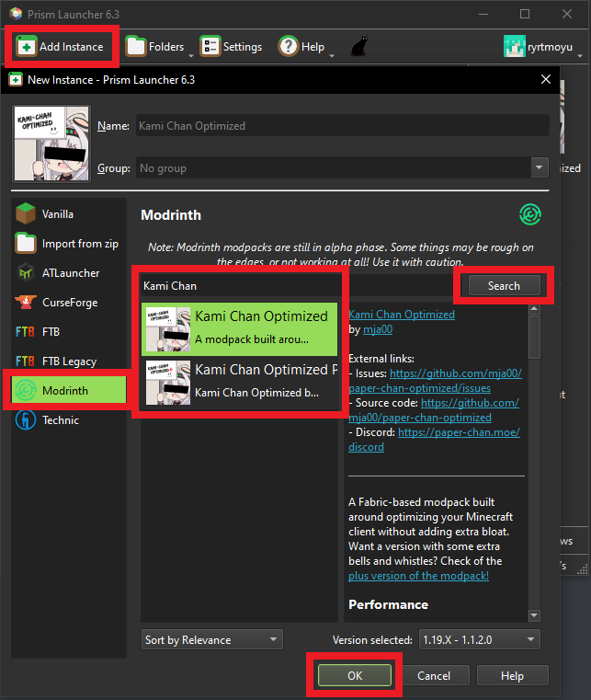The image size is (591, 700).
Task: Click the instance icon picker thumbnail
Action: (51, 143)
